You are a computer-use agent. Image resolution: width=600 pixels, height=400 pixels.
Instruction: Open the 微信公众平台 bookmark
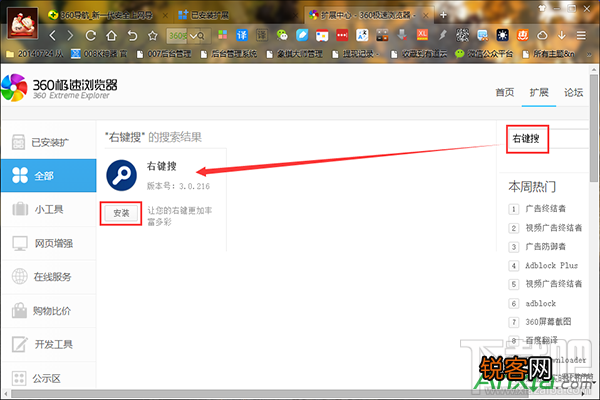tap(484, 54)
